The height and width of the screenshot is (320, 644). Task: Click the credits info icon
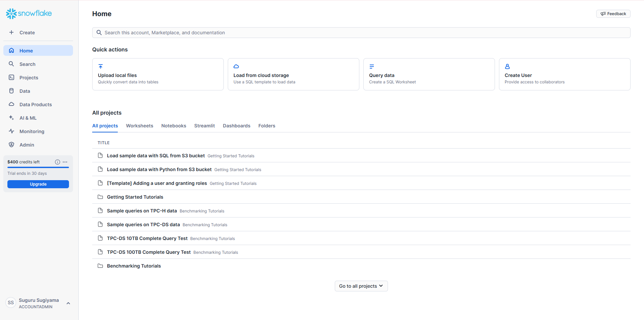point(58,162)
